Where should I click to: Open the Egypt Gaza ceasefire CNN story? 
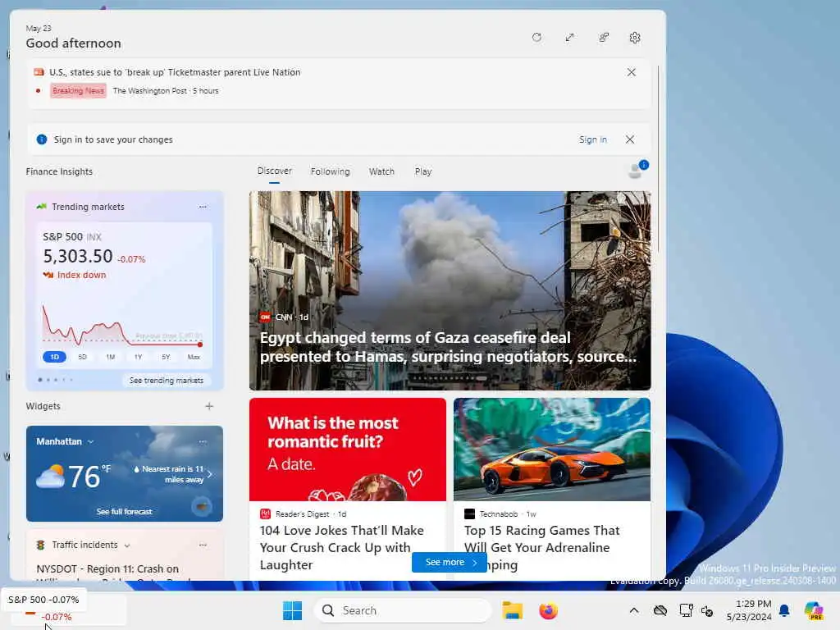click(x=450, y=290)
